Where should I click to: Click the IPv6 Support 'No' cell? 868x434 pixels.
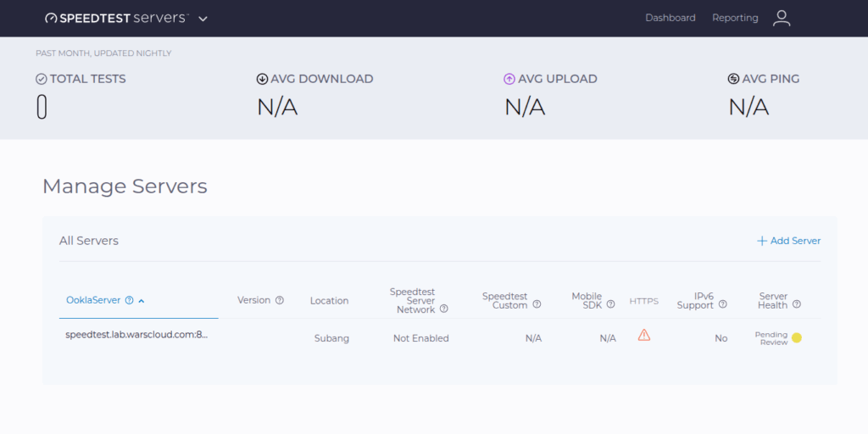pos(721,338)
